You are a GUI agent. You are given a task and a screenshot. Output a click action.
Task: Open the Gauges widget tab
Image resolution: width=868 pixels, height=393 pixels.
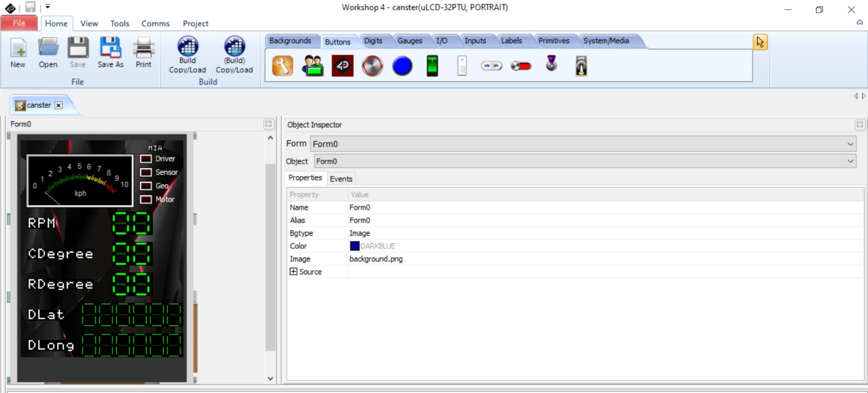(x=410, y=41)
